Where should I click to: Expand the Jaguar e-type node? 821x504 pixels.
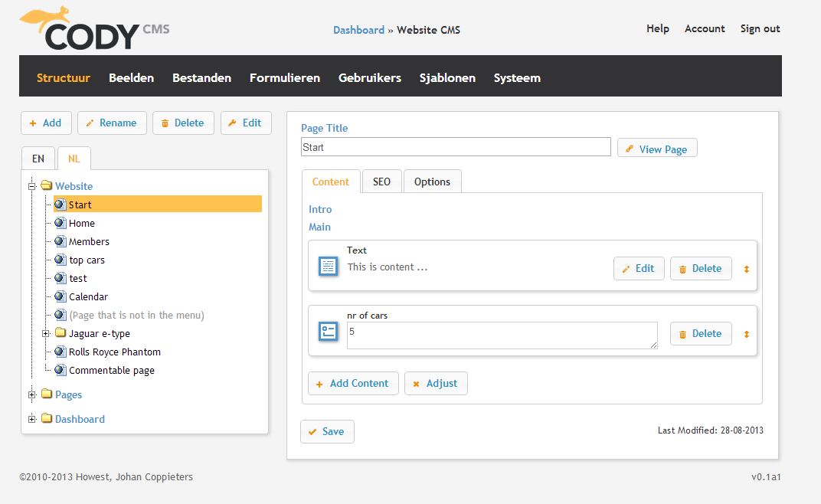coord(45,333)
